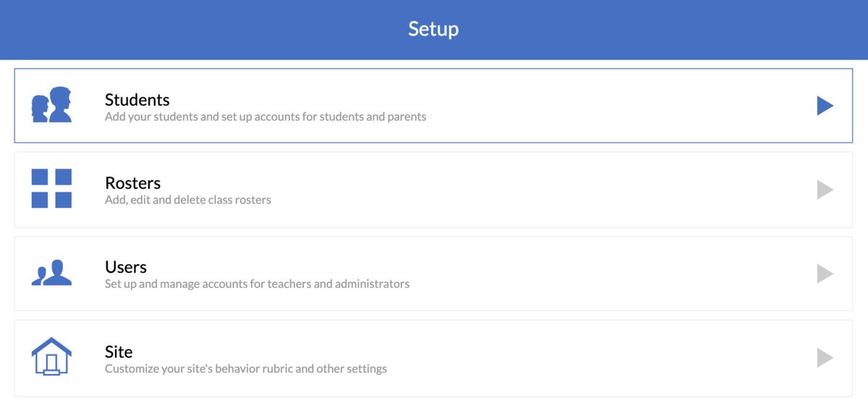Click the Users two-people icon
The width and height of the screenshot is (868, 411).
51,273
